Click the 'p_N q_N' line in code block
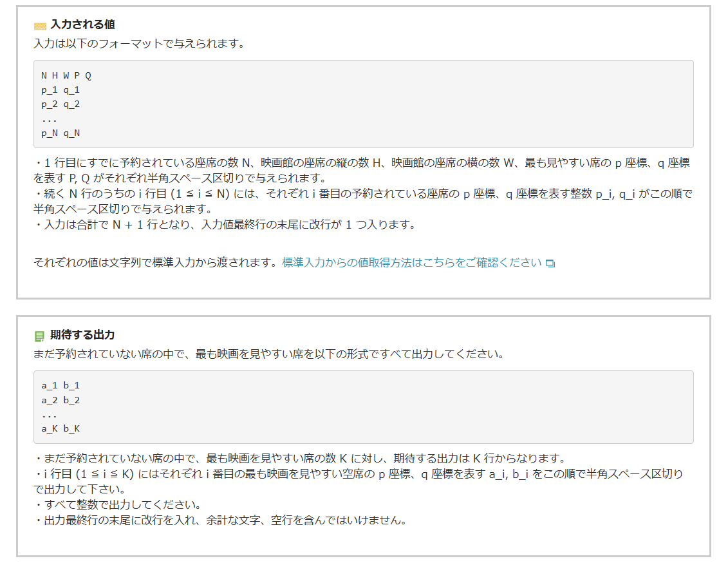This screenshot has width=728, height=563. 61,133
